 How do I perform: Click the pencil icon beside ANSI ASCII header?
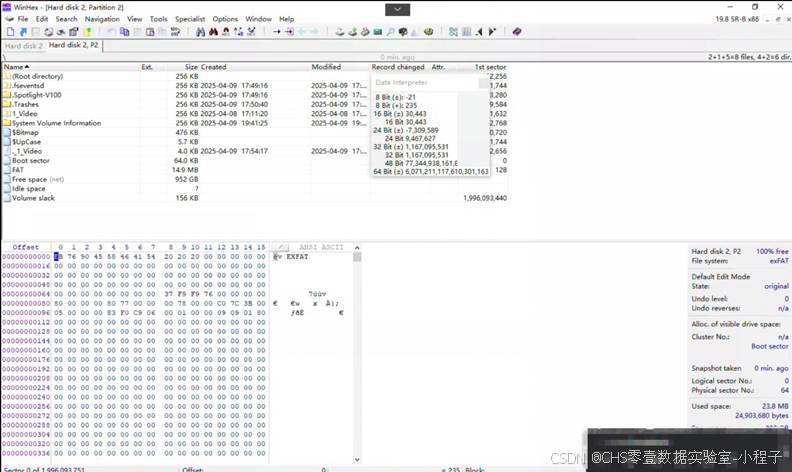pyautogui.click(x=281, y=247)
